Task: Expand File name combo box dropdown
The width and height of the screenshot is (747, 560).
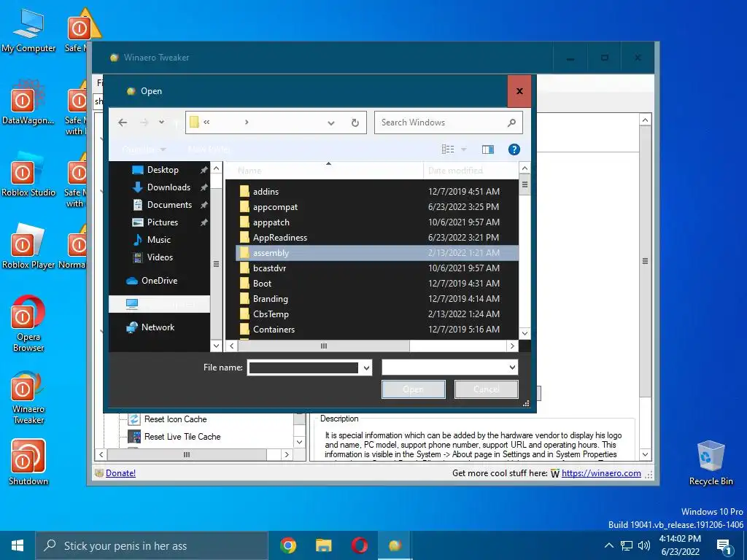Action: pos(366,367)
